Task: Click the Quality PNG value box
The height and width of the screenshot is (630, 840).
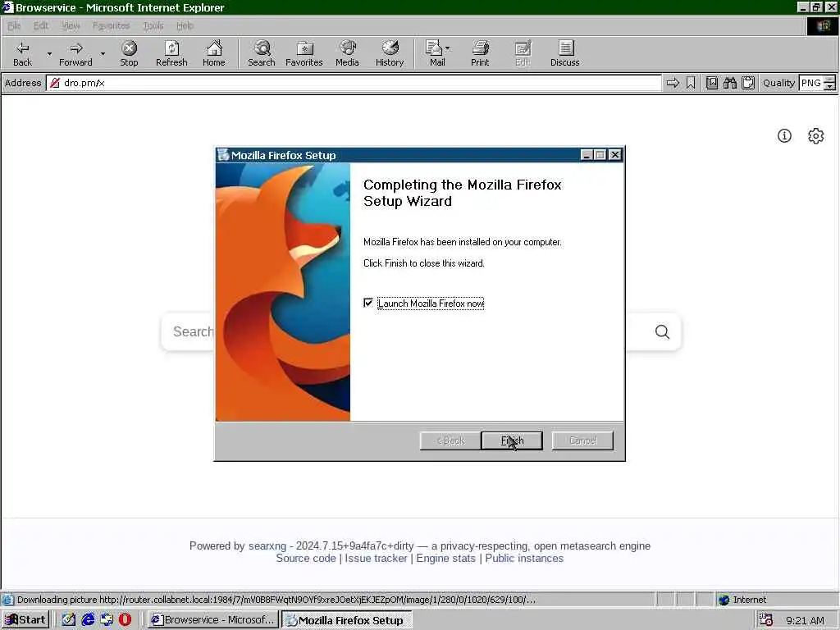Action: coord(811,83)
